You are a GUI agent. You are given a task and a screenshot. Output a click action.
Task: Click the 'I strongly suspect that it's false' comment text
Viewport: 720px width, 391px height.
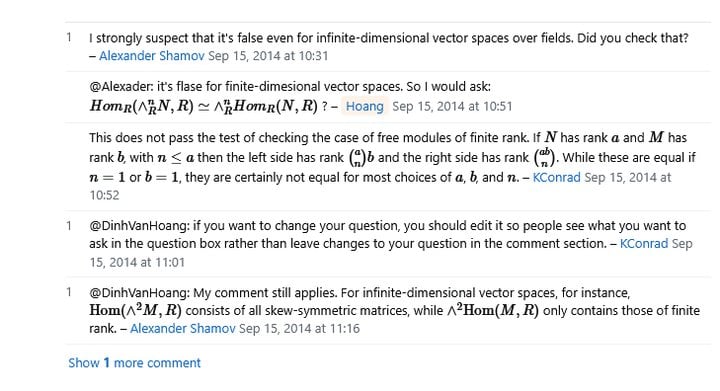click(388, 38)
